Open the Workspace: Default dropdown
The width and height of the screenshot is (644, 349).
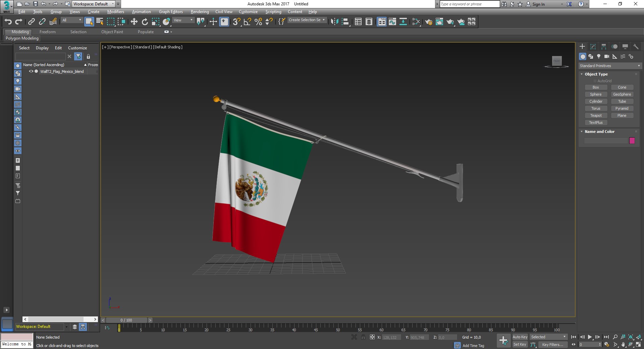point(94,4)
